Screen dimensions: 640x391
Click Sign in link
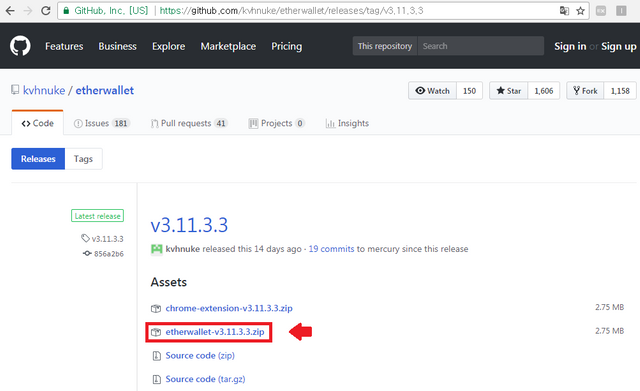coord(570,47)
